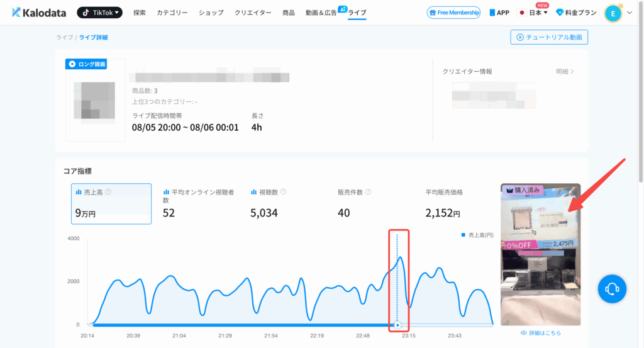Click the 視聴数 help question icon
Viewport: 644px width, 348px height.
[284, 192]
